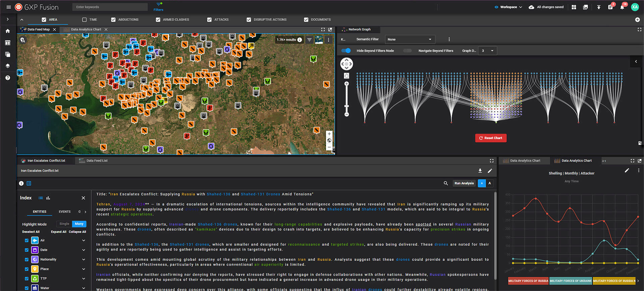This screenshot has width=644, height=291.
Task: Click the Home icon in left sidebar
Action: point(8,31)
